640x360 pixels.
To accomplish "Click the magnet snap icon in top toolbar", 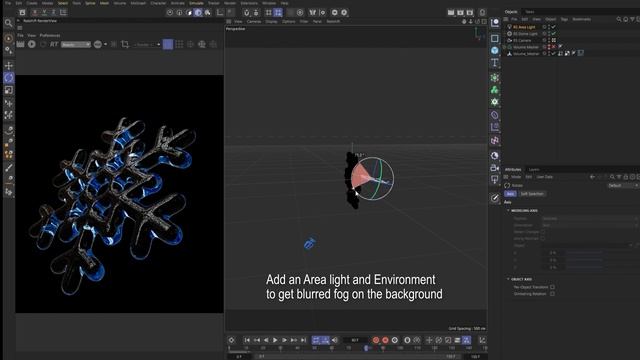I will [x=247, y=13].
